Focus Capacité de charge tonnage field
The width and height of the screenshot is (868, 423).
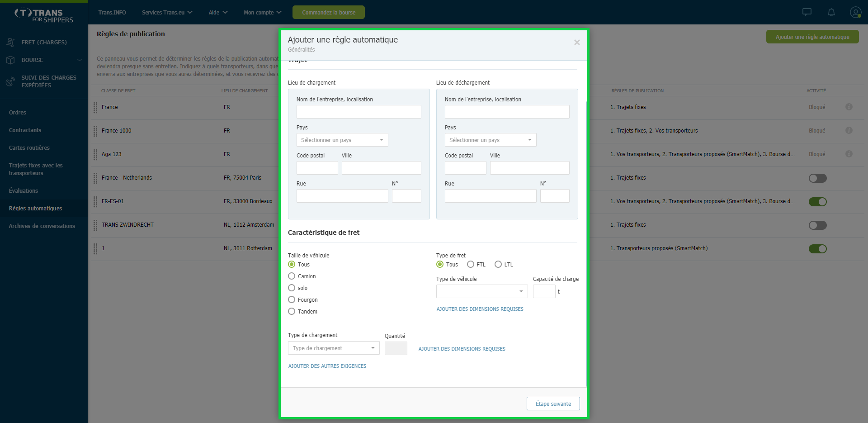pyautogui.click(x=544, y=291)
